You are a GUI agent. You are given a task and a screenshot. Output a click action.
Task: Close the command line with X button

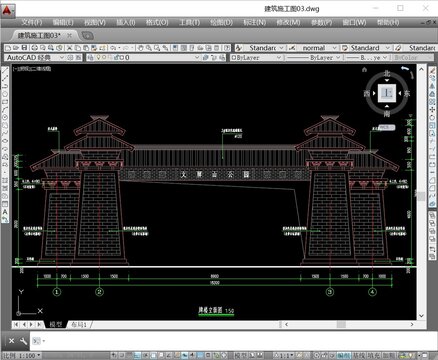(11, 341)
